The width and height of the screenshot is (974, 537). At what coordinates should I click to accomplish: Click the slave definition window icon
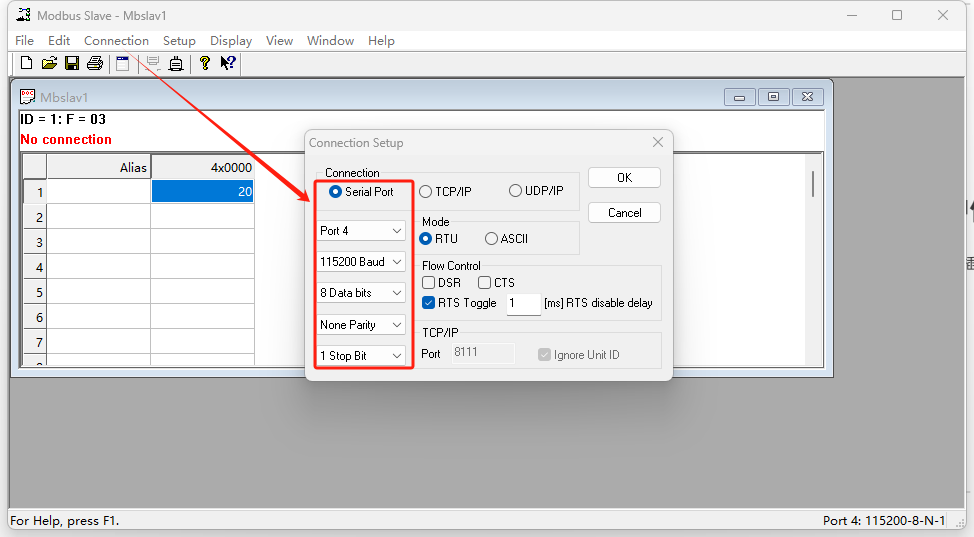123,63
